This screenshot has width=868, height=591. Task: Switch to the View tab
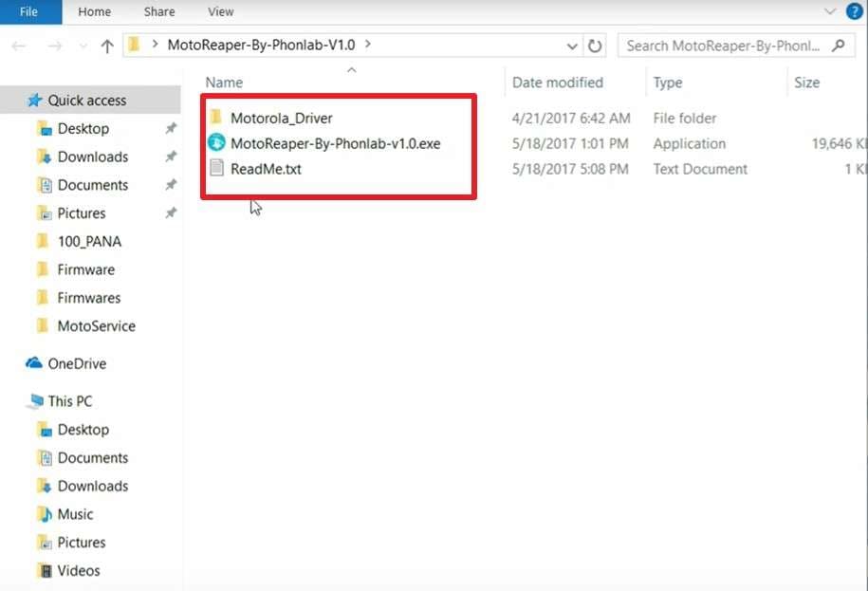click(220, 11)
